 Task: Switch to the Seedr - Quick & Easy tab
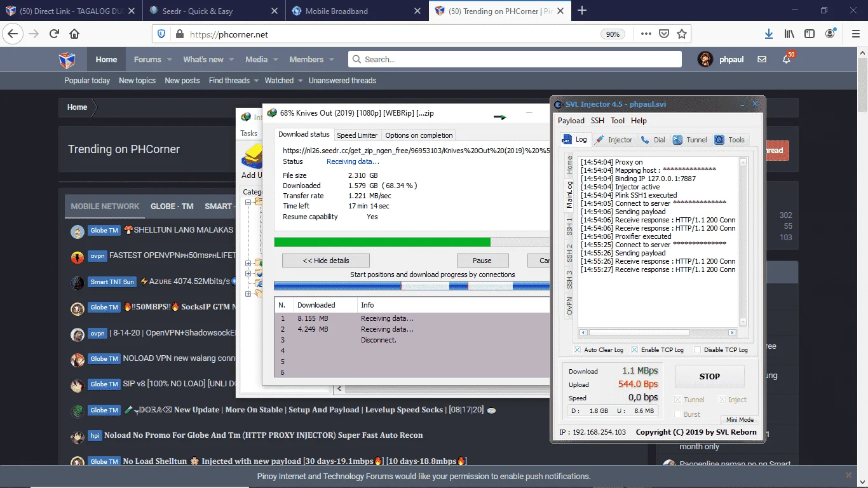pos(214,11)
